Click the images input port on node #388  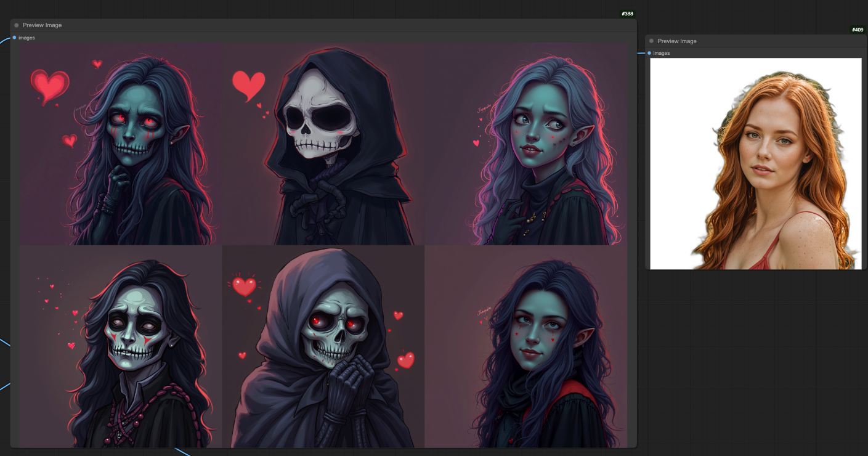14,38
